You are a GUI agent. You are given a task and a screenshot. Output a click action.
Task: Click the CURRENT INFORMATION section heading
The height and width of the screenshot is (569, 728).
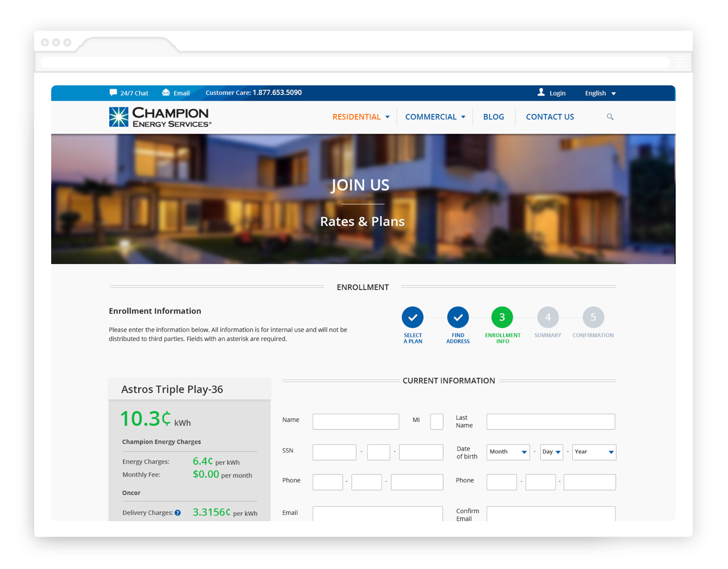coord(449,381)
